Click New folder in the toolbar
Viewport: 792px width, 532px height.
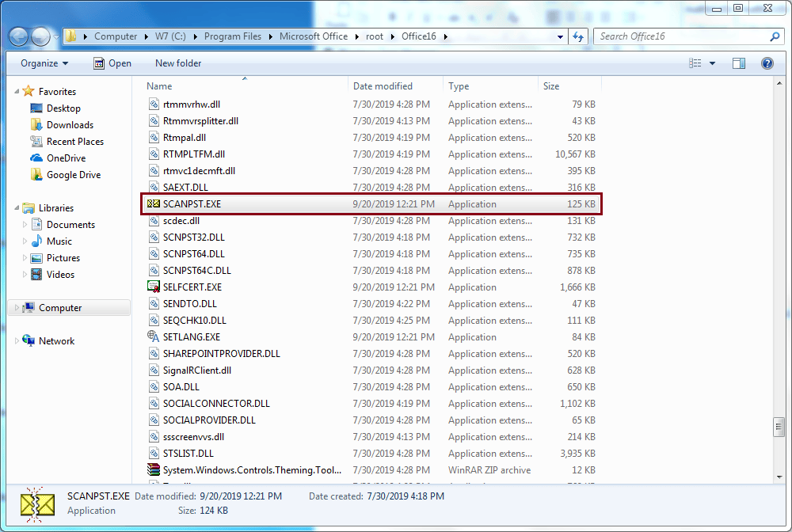click(x=178, y=63)
